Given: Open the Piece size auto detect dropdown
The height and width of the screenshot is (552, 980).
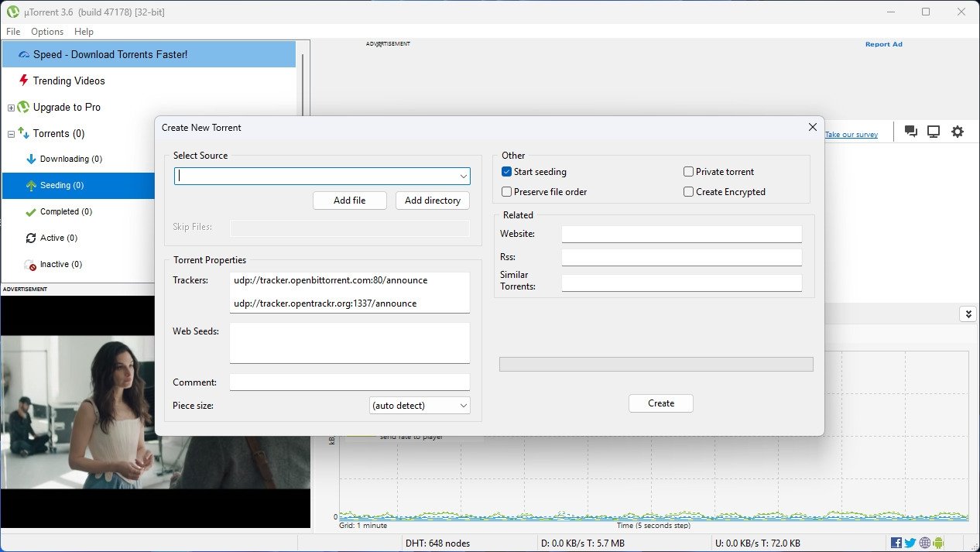Looking at the screenshot, I should [x=420, y=406].
